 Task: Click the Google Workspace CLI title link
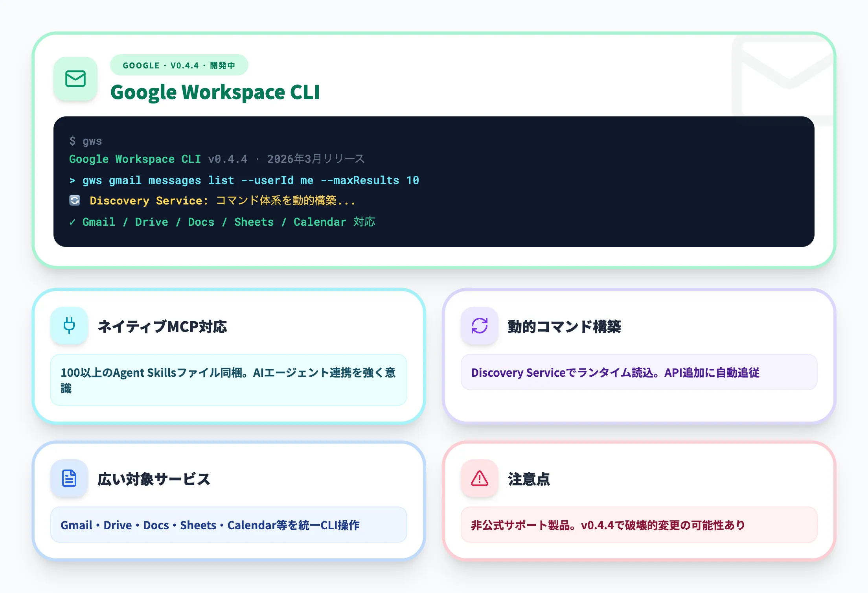tap(215, 92)
